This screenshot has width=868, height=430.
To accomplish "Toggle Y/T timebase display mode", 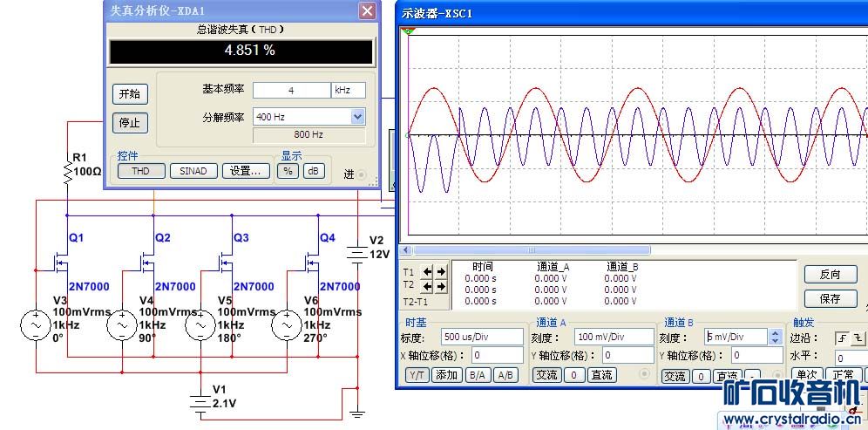I will pos(417,375).
